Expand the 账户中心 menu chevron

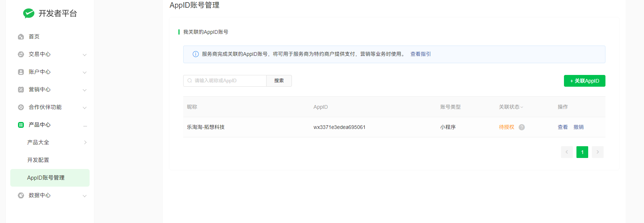point(84,72)
